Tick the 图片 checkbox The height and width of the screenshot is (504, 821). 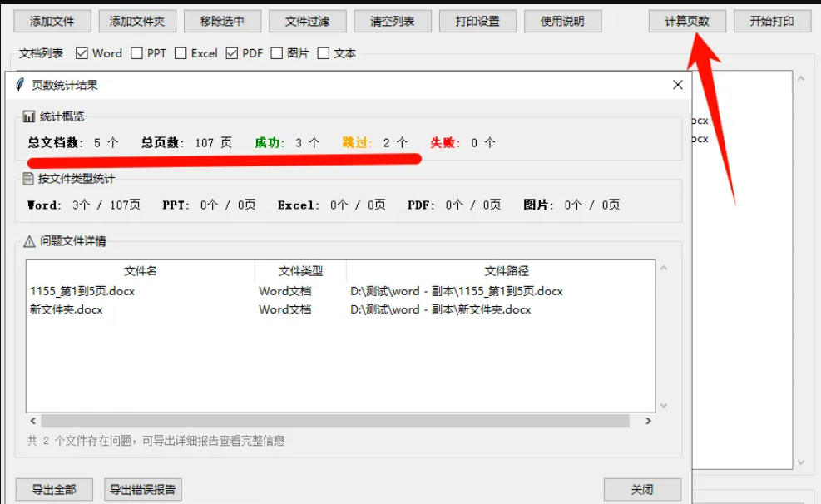coord(277,53)
